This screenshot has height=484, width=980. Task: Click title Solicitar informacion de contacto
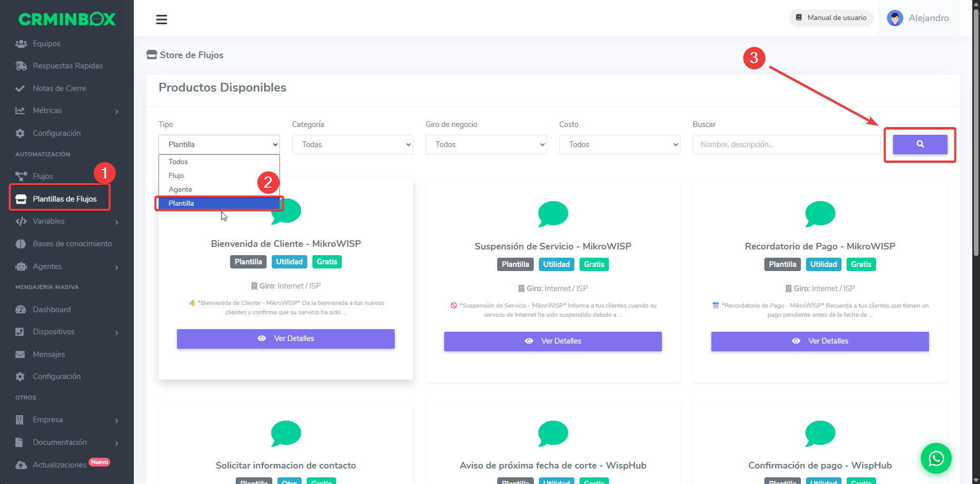pos(286,465)
